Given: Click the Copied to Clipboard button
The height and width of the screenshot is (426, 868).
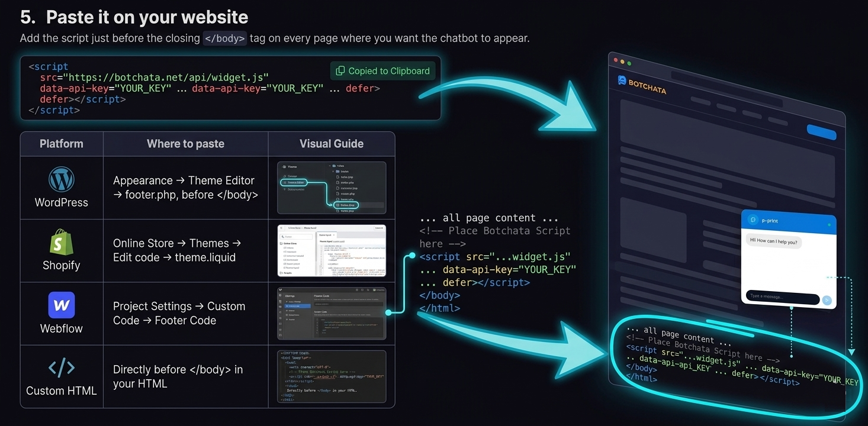Looking at the screenshot, I should coord(382,71).
